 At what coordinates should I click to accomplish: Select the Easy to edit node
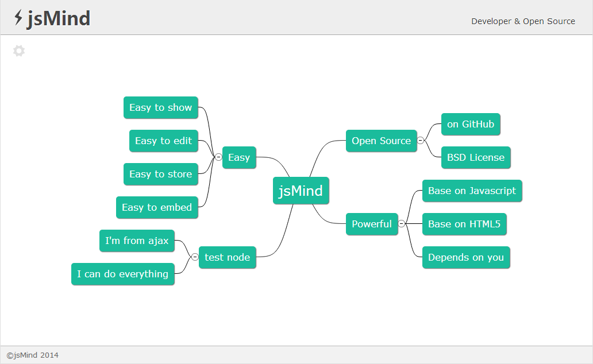pyautogui.click(x=163, y=141)
